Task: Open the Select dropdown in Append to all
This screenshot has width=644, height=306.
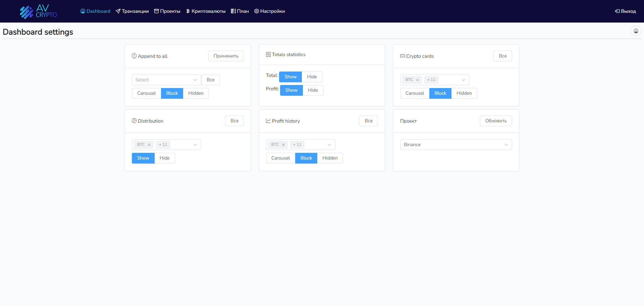Action: 166,80
